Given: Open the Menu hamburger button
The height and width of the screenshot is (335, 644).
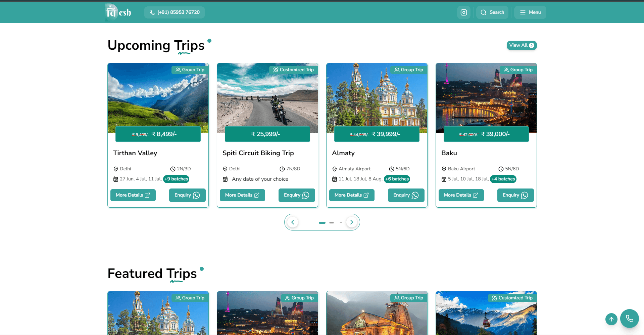Looking at the screenshot, I should click(x=530, y=12).
